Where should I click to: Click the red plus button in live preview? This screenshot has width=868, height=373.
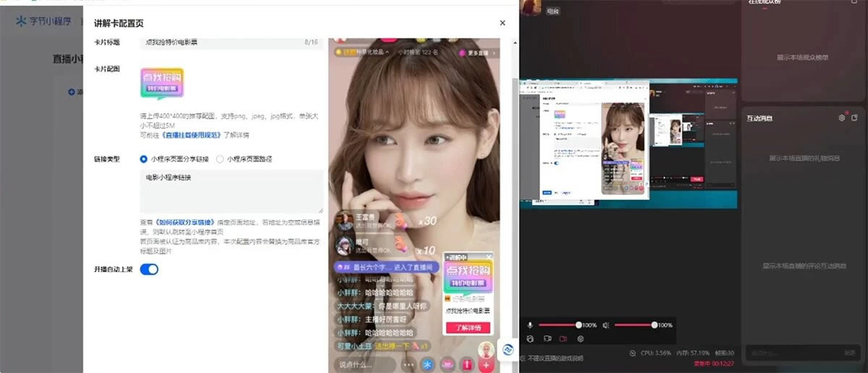(x=486, y=364)
